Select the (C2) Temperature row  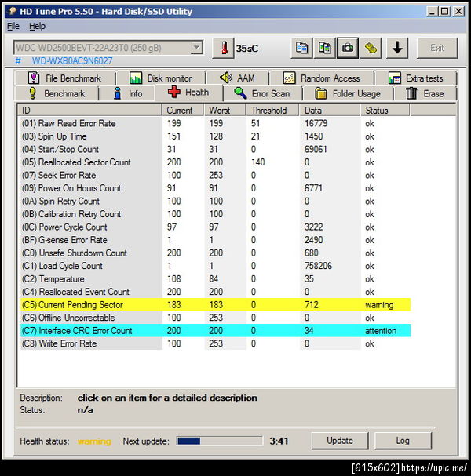click(x=215, y=278)
